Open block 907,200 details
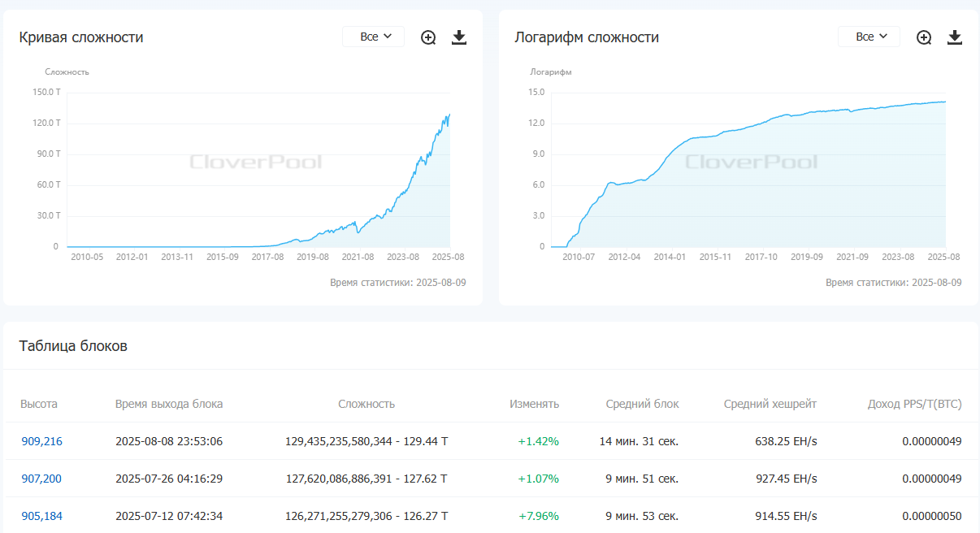The image size is (980, 533). 41,479
